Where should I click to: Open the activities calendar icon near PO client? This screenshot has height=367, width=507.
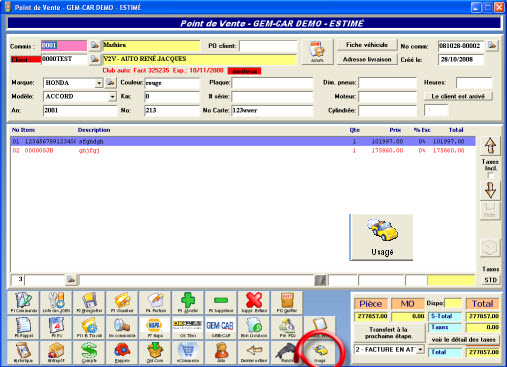[x=317, y=51]
